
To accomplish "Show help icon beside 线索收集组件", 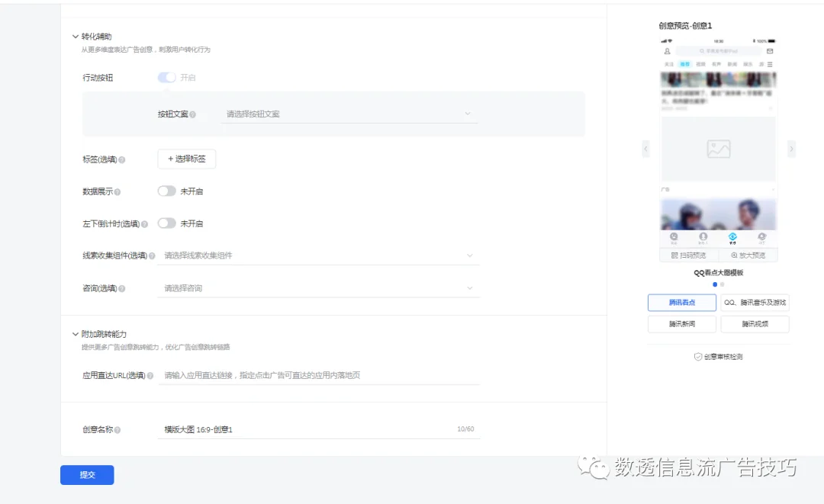I will [x=152, y=256].
